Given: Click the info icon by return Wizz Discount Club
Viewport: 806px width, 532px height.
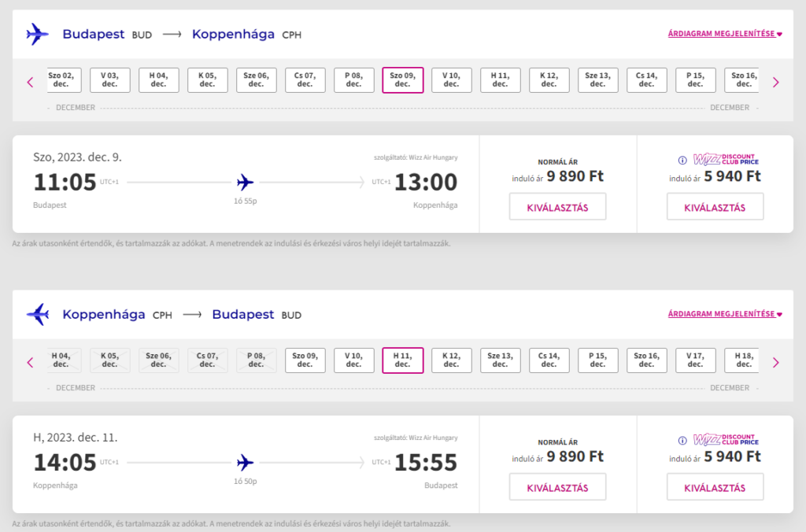Looking at the screenshot, I should (682, 441).
